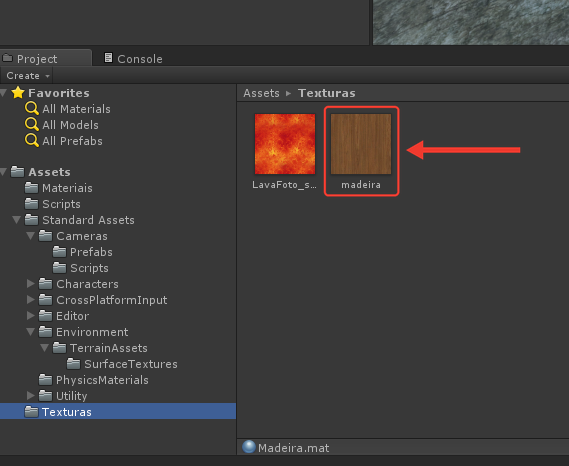
Task: Click the Madeira.mat path label
Action: coord(294,448)
